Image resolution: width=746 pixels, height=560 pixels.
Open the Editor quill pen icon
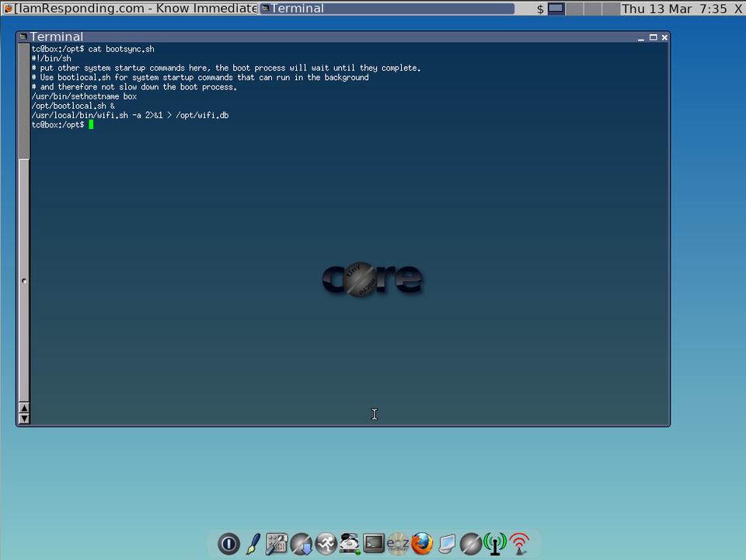(x=253, y=544)
